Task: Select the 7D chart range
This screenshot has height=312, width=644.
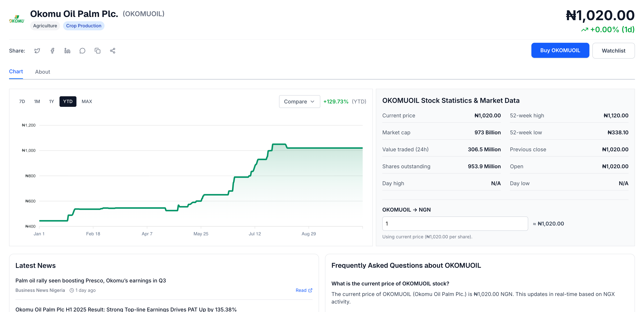Action: 22,102
